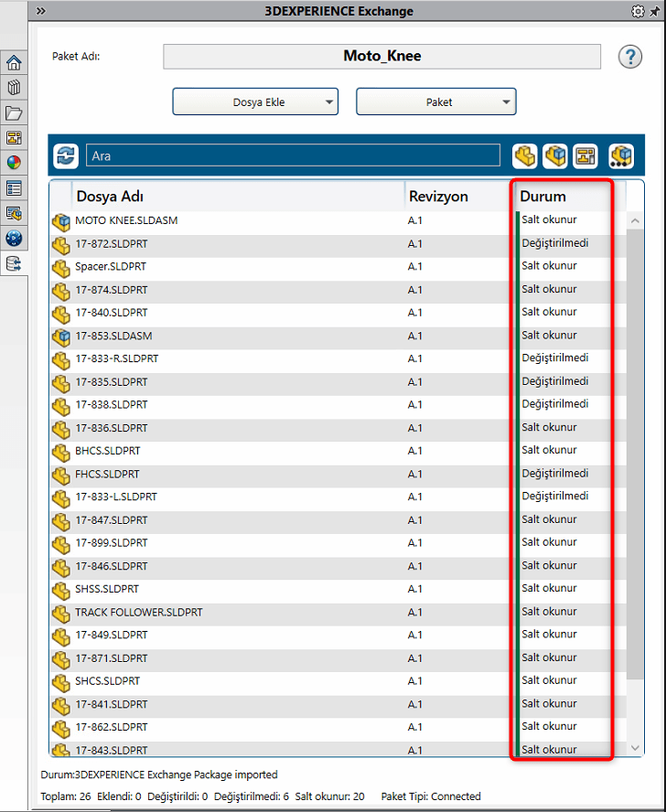Click the A.1 revision of Spacer.SLDPRT

[414, 267]
